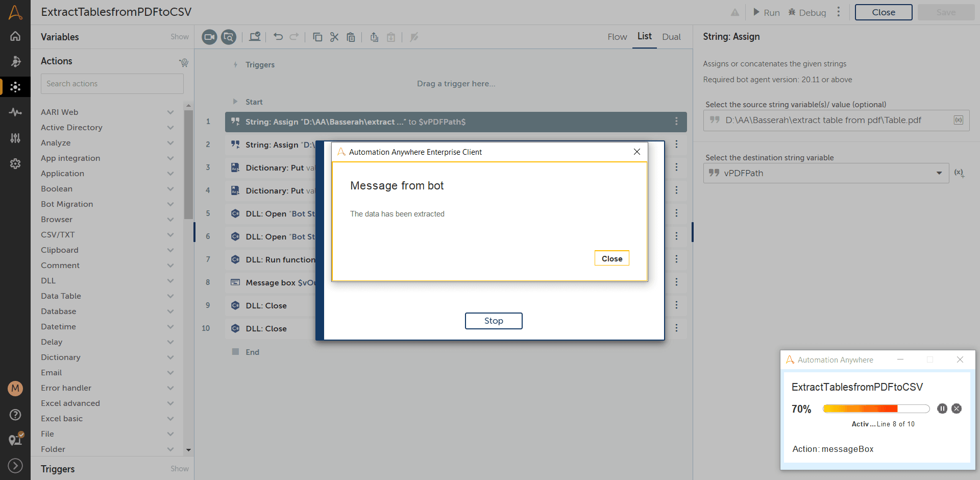Collapse the Start section triangle

pos(235,102)
